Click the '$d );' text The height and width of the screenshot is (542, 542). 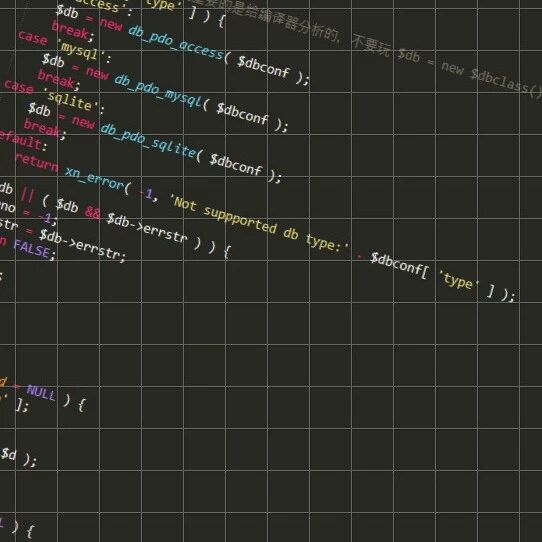18,457
